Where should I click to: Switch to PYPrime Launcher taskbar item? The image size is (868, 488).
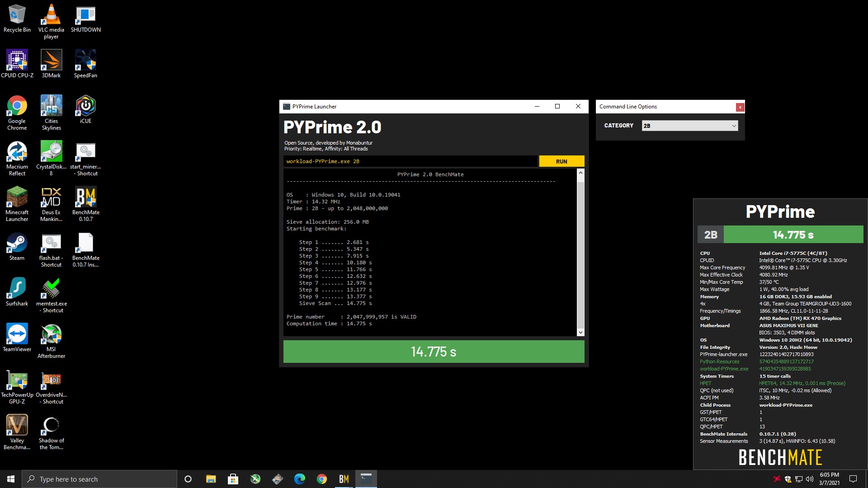click(x=366, y=479)
